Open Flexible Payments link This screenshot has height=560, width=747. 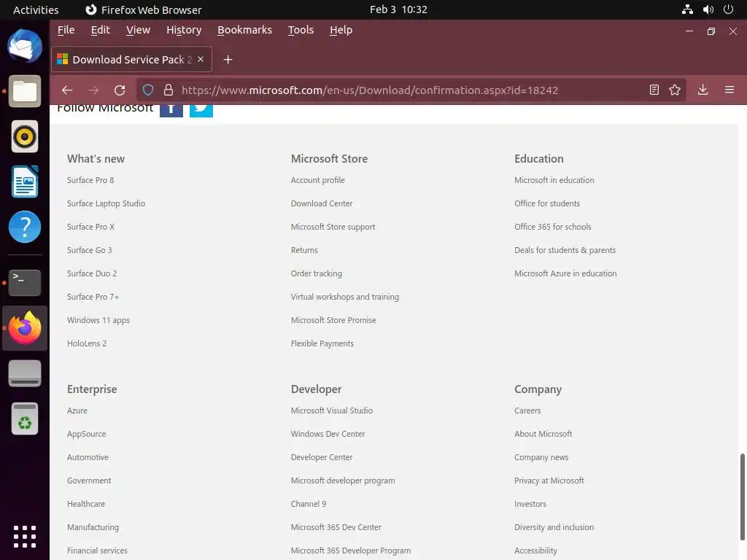click(x=322, y=343)
